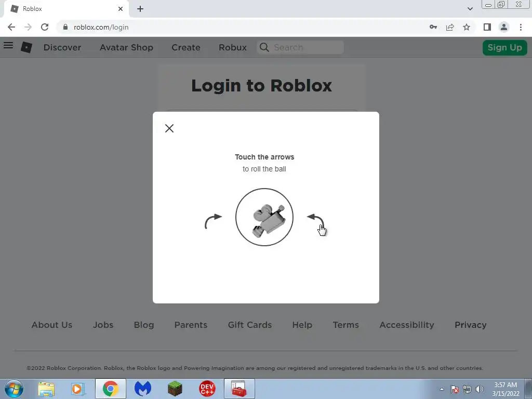Open the Terms footer link
This screenshot has width=532, height=399.
point(345,325)
